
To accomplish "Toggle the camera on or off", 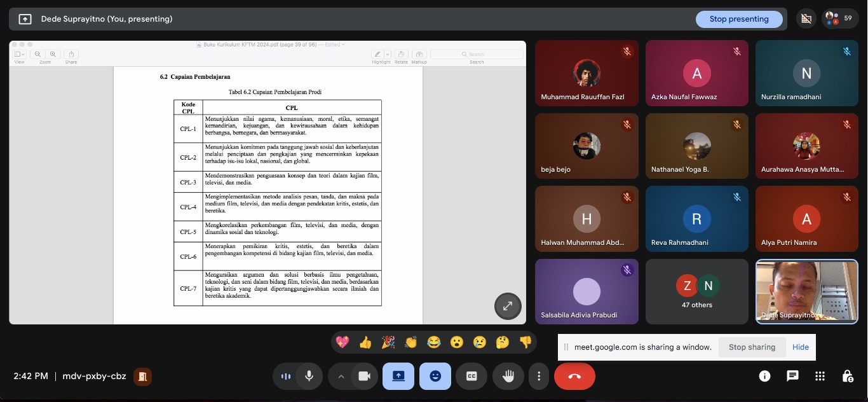I will [x=364, y=376].
